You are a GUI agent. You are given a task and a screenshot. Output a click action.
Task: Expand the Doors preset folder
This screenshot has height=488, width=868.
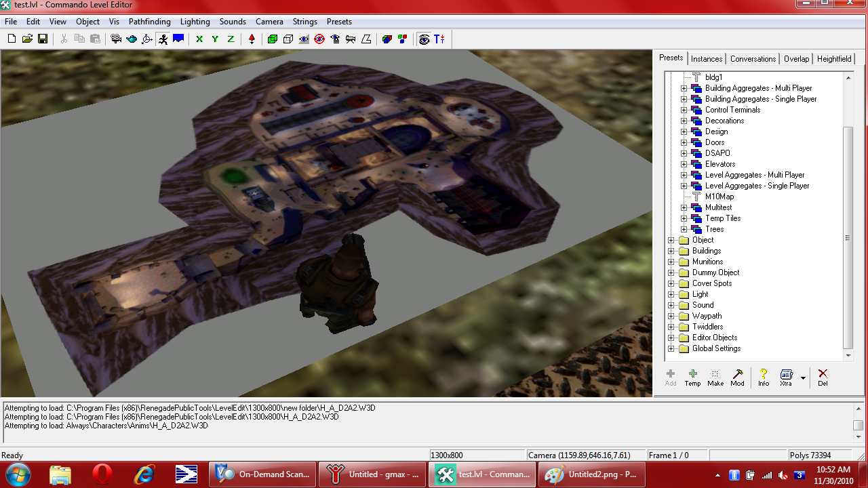684,142
